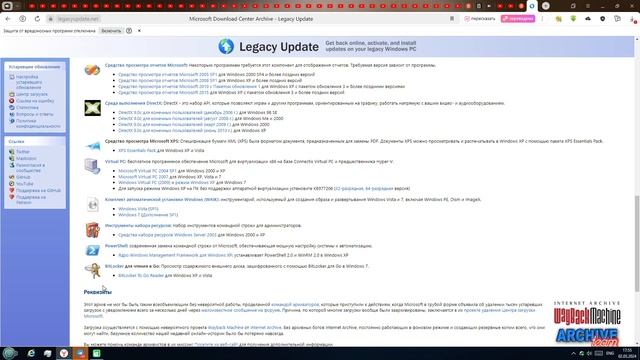Screen dimensions: 640x360
Task: Open Статистика sidebar link
Action: [27, 107]
